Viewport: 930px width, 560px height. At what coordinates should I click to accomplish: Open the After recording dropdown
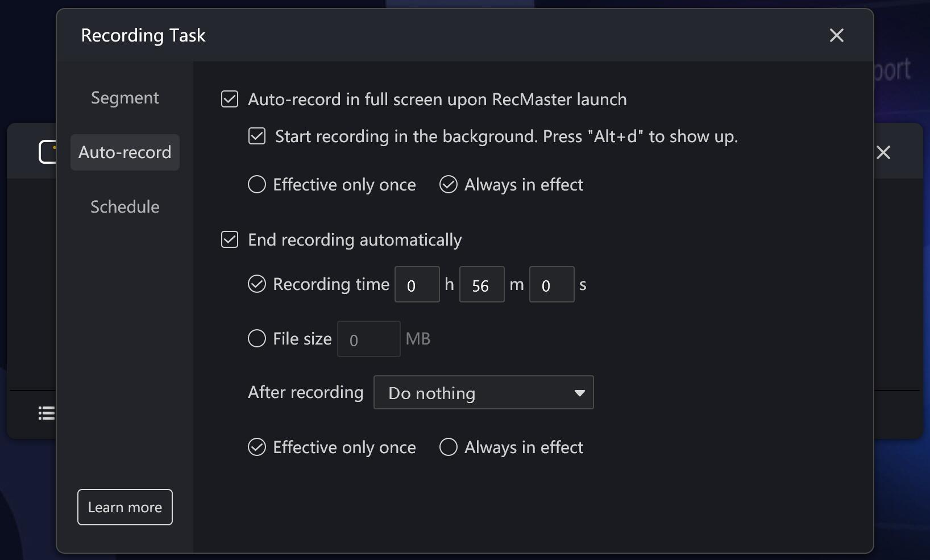pos(484,392)
